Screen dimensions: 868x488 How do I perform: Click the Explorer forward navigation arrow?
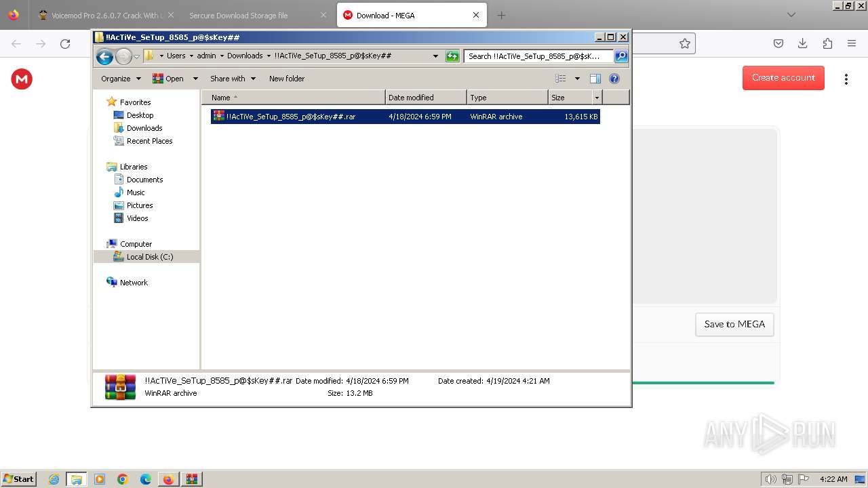(123, 56)
